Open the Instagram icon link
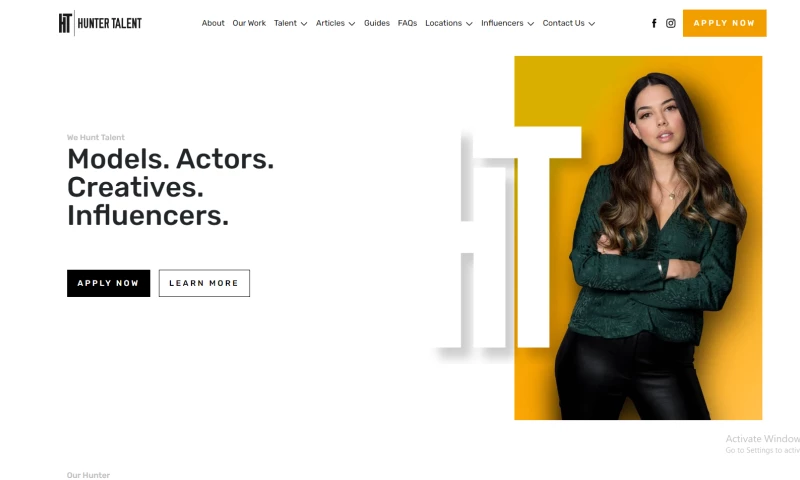 (670, 23)
